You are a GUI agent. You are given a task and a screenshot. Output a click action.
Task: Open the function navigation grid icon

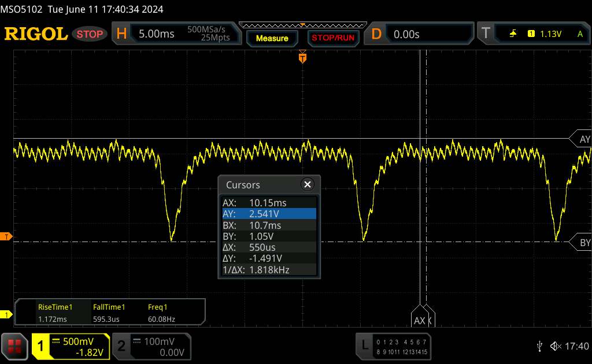tap(15, 346)
